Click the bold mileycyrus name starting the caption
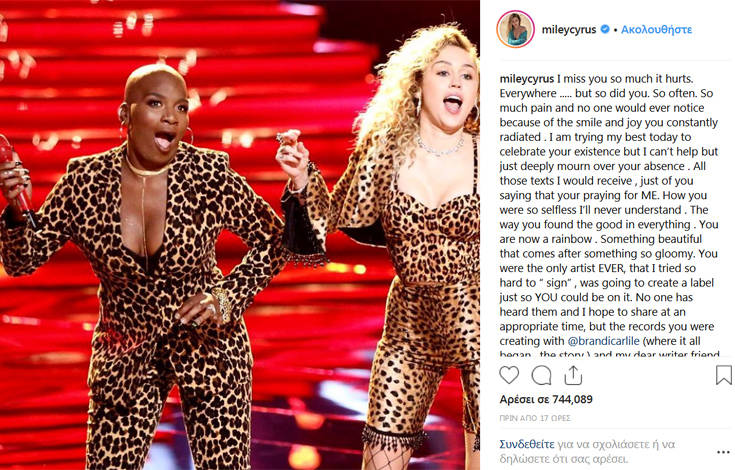 [527, 79]
